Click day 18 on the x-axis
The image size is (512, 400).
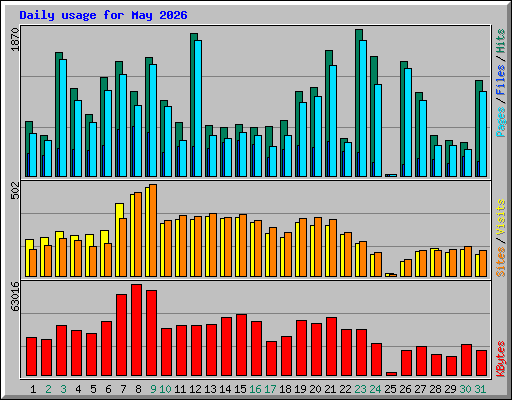[285, 389]
